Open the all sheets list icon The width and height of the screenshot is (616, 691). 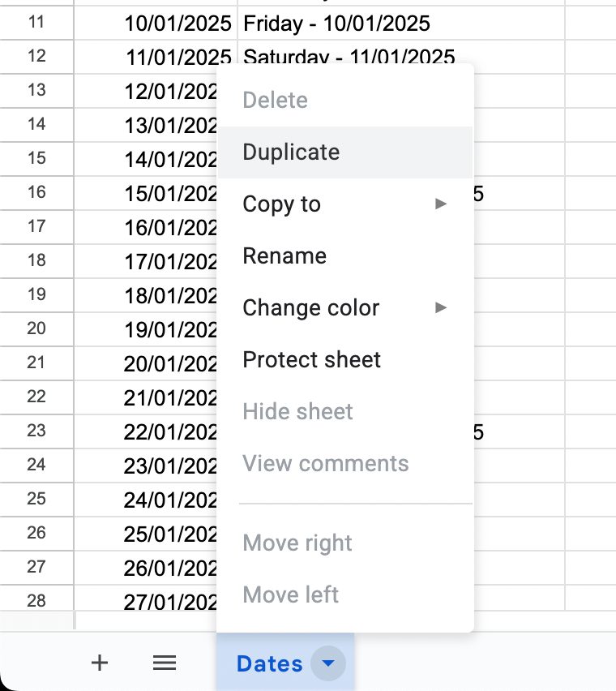165,663
